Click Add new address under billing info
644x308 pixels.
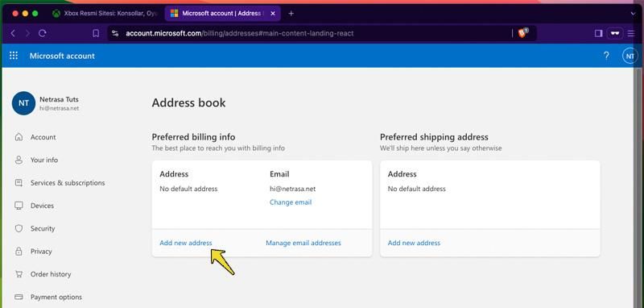(x=186, y=243)
